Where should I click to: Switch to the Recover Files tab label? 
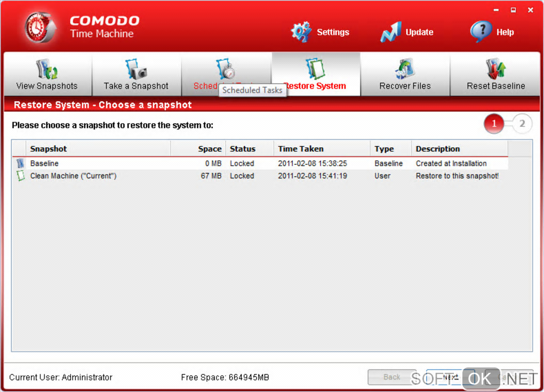coord(405,86)
